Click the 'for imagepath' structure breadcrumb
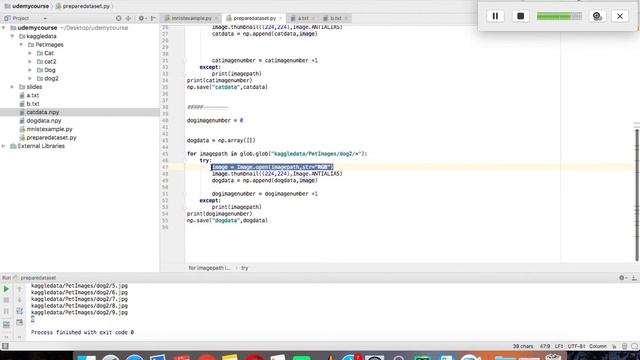Viewport: 640px width, 360px height. pos(209,268)
